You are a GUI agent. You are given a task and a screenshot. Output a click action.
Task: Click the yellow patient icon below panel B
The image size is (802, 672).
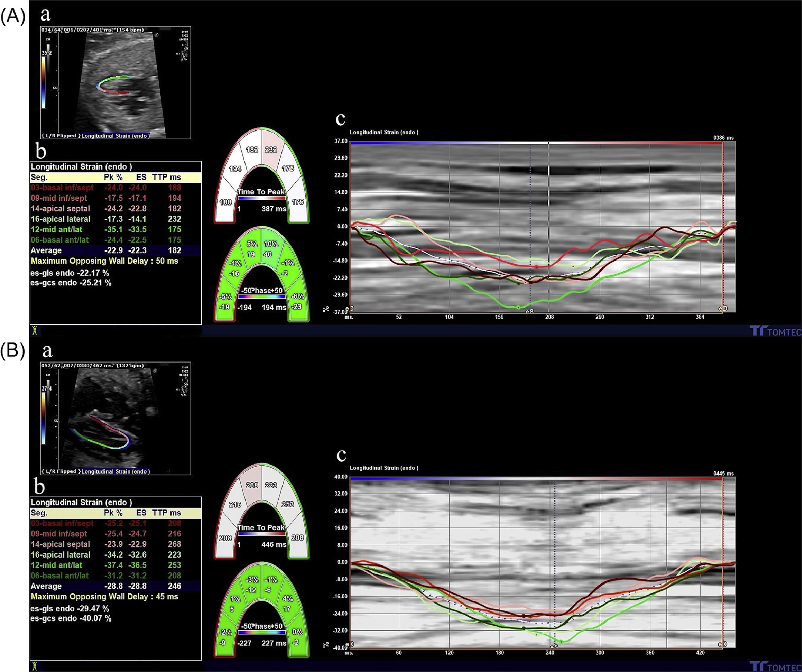pyautogui.click(x=35, y=666)
